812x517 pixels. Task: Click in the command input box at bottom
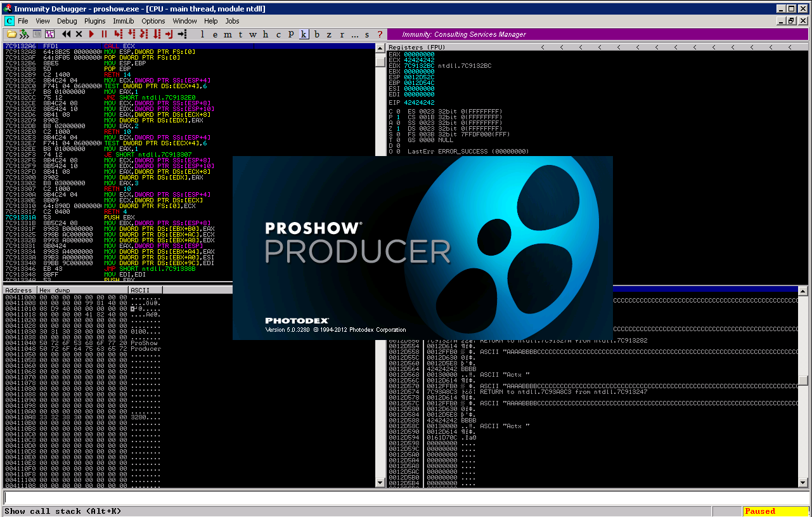405,498
